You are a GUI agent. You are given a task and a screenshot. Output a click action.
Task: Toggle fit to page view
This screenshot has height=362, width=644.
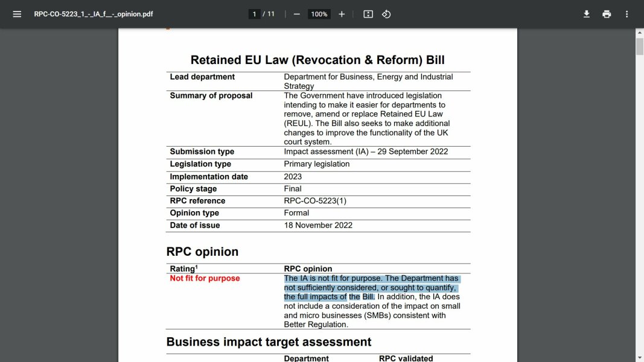point(368,14)
